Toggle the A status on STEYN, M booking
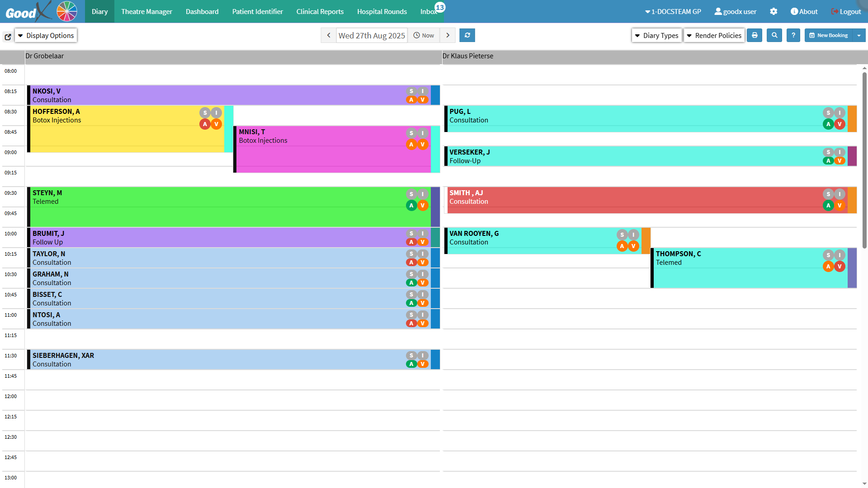 pos(411,206)
